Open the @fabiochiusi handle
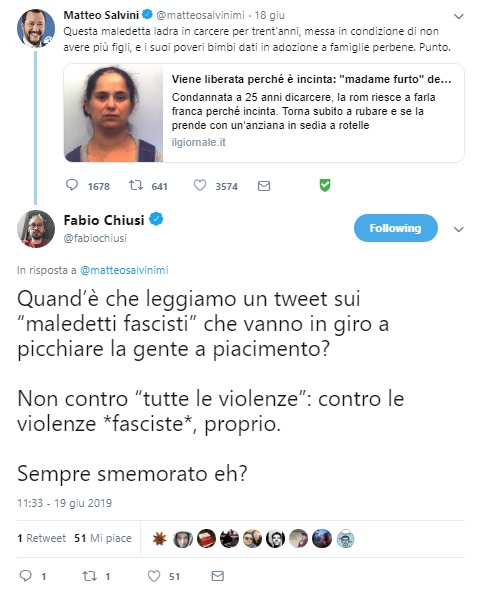479x606 pixels. 95,238
